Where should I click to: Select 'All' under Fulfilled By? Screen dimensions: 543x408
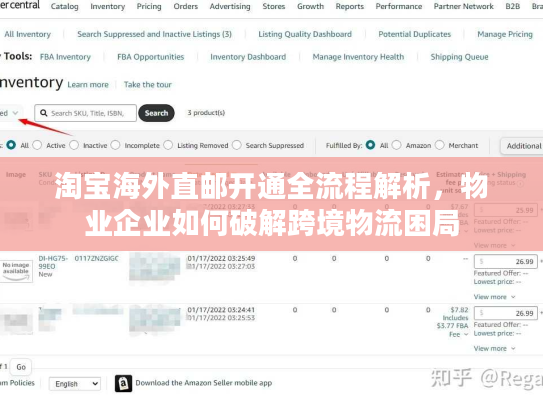[370, 145]
